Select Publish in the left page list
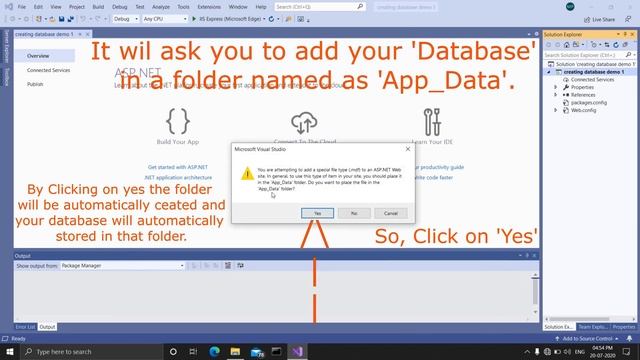Image resolution: width=640 pixels, height=360 pixels. (35, 84)
